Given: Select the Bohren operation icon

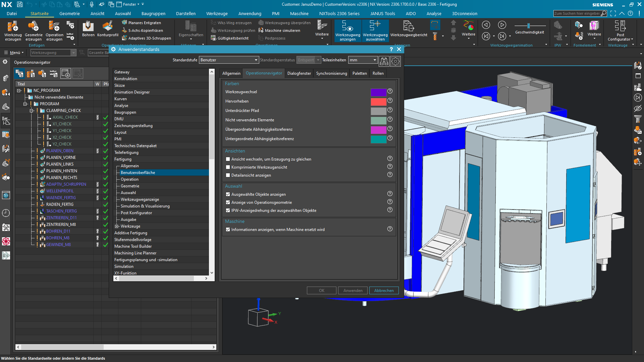Looking at the screenshot, I should 88,28.
